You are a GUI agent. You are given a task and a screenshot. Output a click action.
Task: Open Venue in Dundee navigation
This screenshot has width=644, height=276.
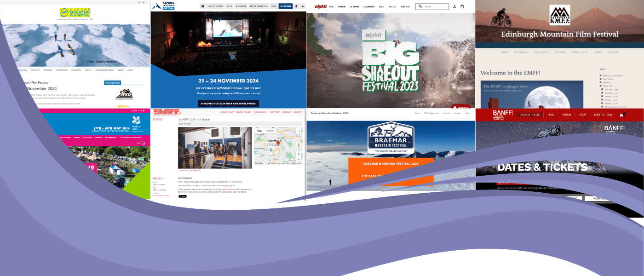point(121,70)
